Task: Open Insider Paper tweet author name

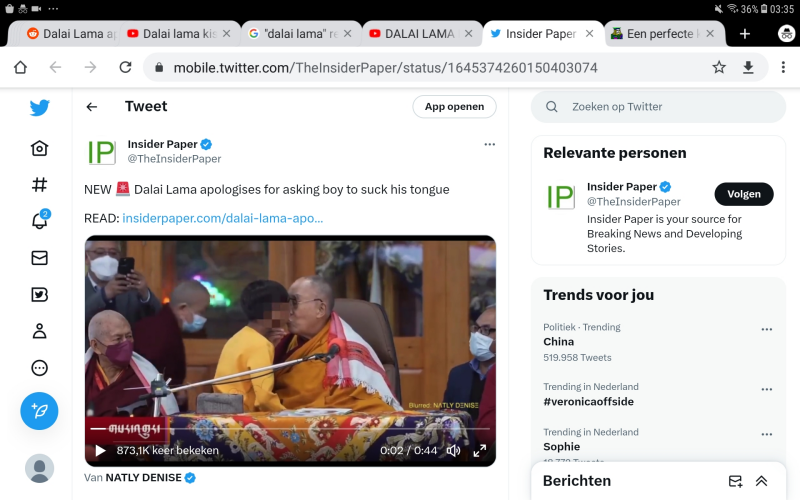Action: (x=162, y=144)
